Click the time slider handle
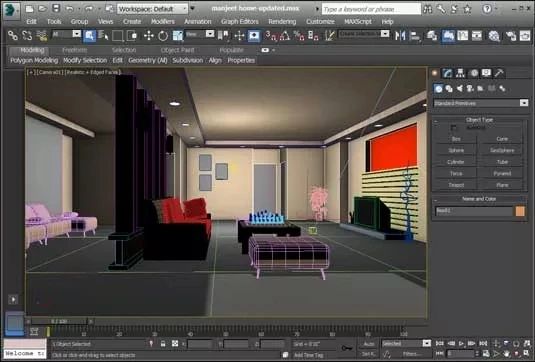The width and height of the screenshot is (535, 362). point(59,321)
